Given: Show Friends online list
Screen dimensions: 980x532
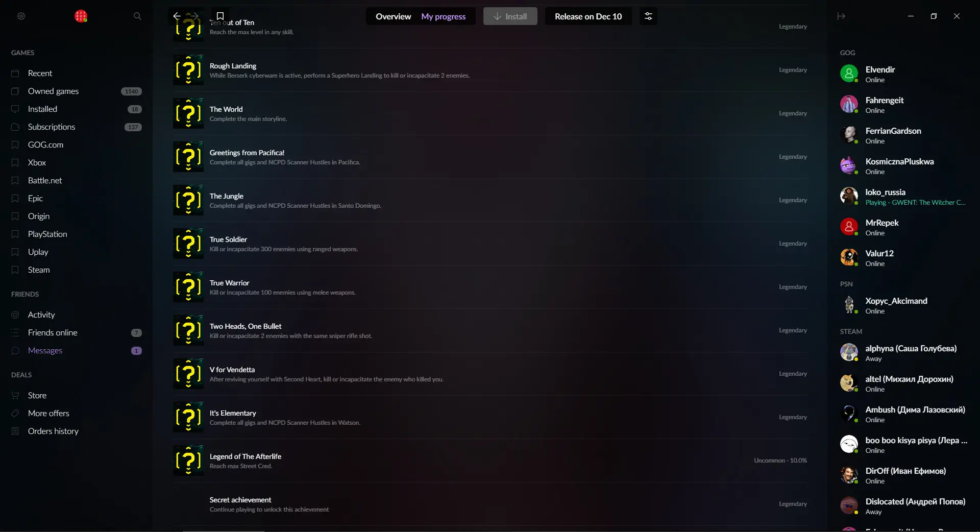Looking at the screenshot, I should pyautogui.click(x=53, y=332).
